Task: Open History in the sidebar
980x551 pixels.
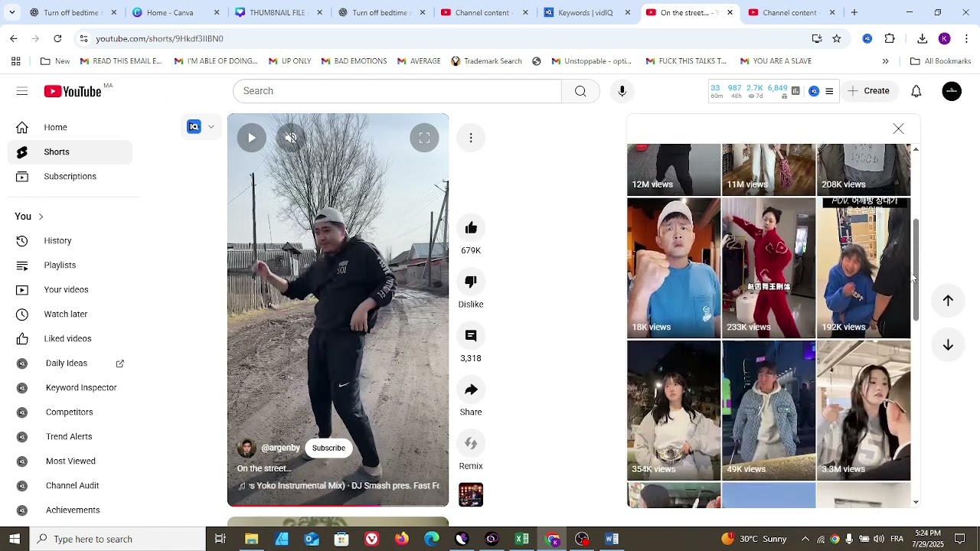Action: point(70,241)
